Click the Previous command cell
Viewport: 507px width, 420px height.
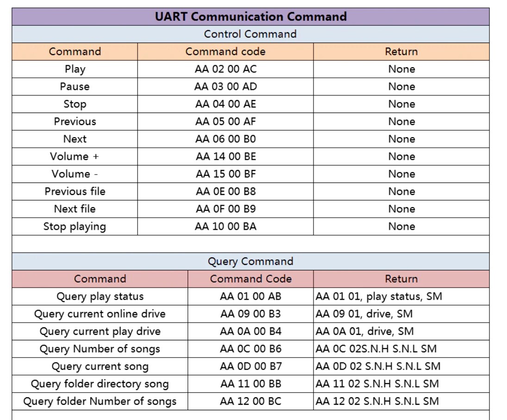pyautogui.click(x=75, y=122)
